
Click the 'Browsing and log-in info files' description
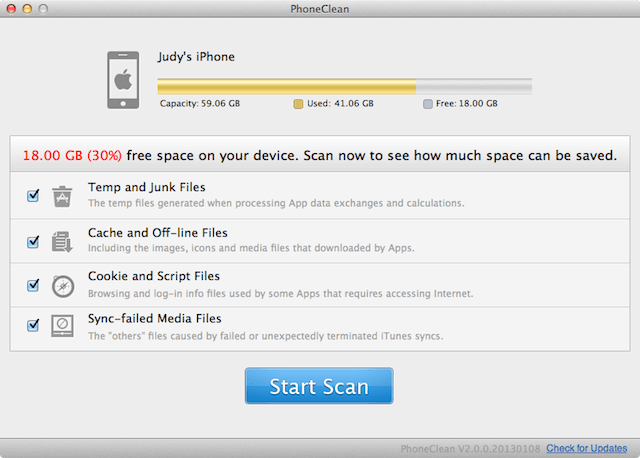[280, 293]
